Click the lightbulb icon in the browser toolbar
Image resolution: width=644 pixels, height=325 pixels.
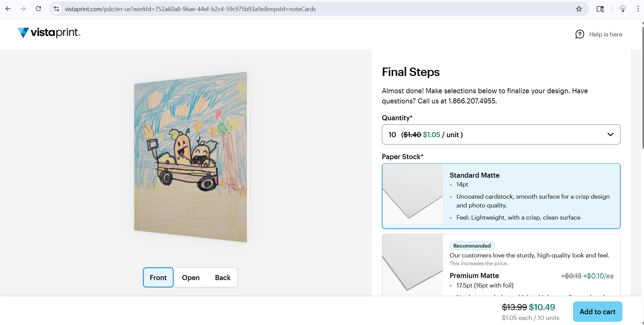point(623,8)
